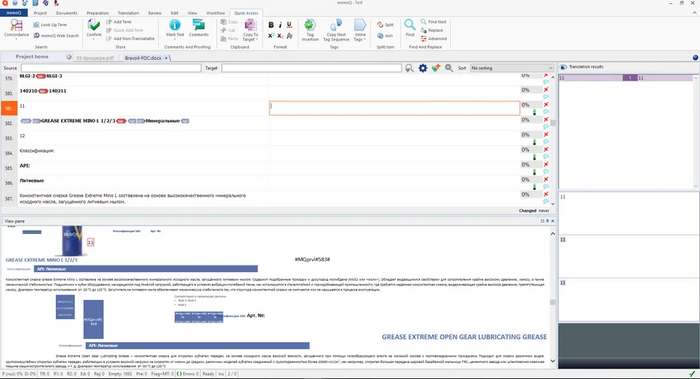Open the Workflow ribbon tab

click(216, 13)
